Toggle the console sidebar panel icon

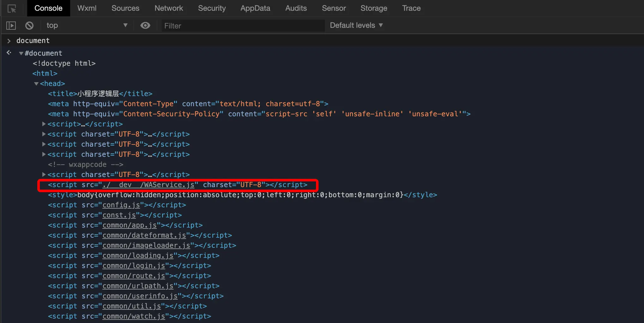click(x=11, y=26)
